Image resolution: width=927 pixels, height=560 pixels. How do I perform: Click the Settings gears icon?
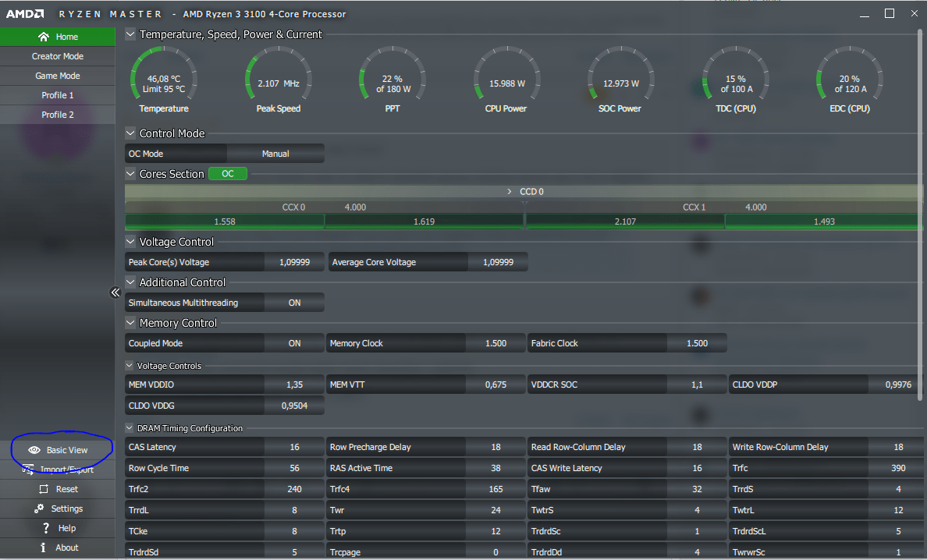[39, 509]
